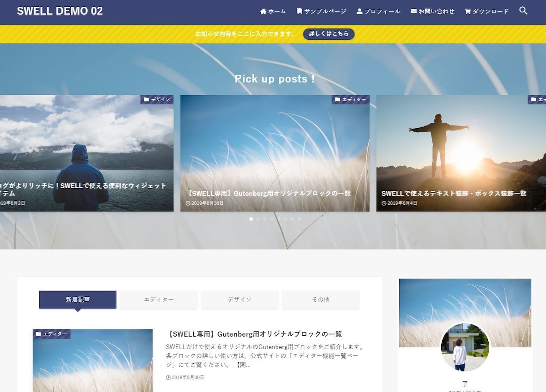Click the home icon beside ホーム
The height and width of the screenshot is (392, 546).
(263, 11)
